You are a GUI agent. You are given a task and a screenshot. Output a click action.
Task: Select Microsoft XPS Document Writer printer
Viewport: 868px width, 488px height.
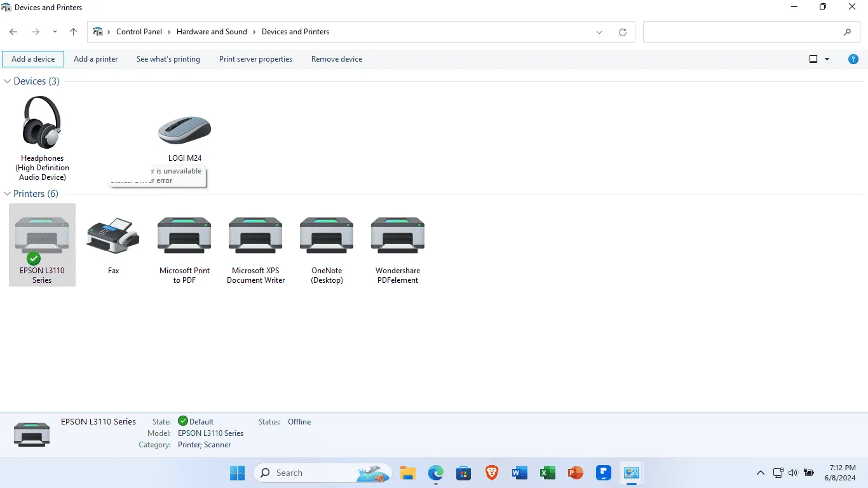click(255, 236)
